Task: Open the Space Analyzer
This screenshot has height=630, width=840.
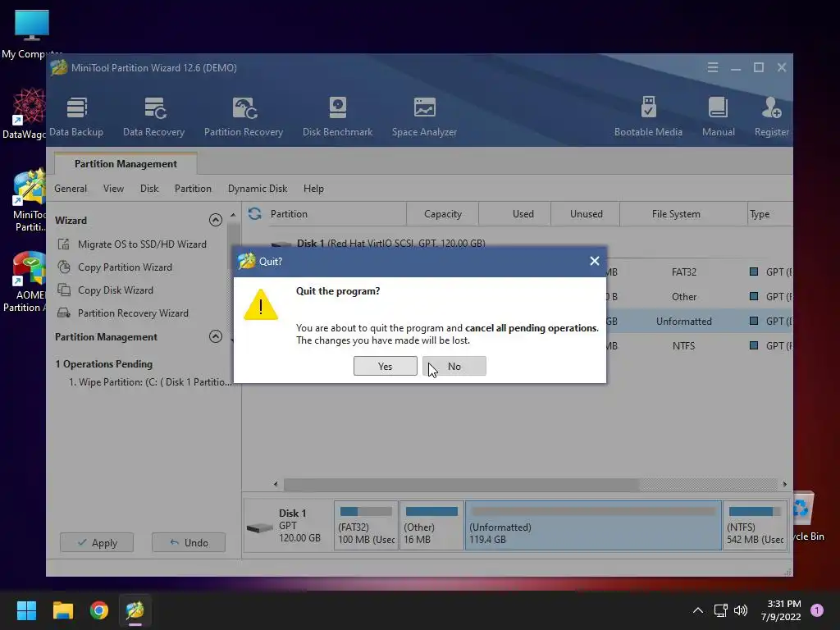Action: [x=424, y=116]
